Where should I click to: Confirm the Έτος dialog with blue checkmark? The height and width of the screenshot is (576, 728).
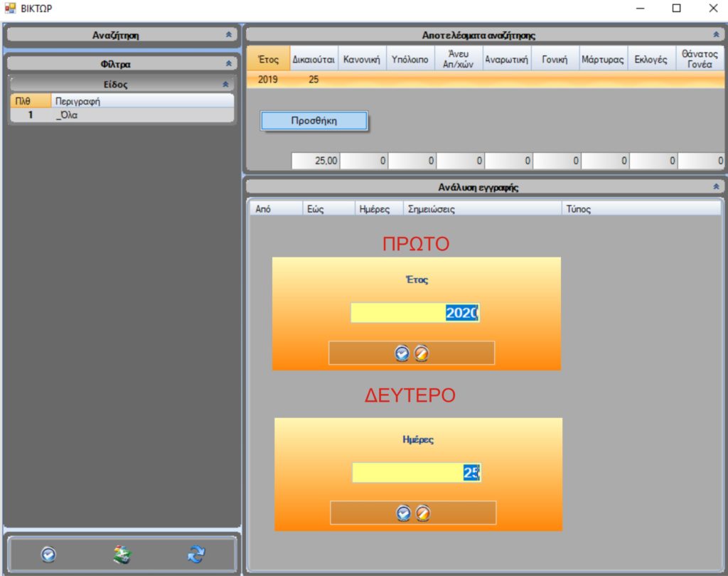pyautogui.click(x=402, y=353)
